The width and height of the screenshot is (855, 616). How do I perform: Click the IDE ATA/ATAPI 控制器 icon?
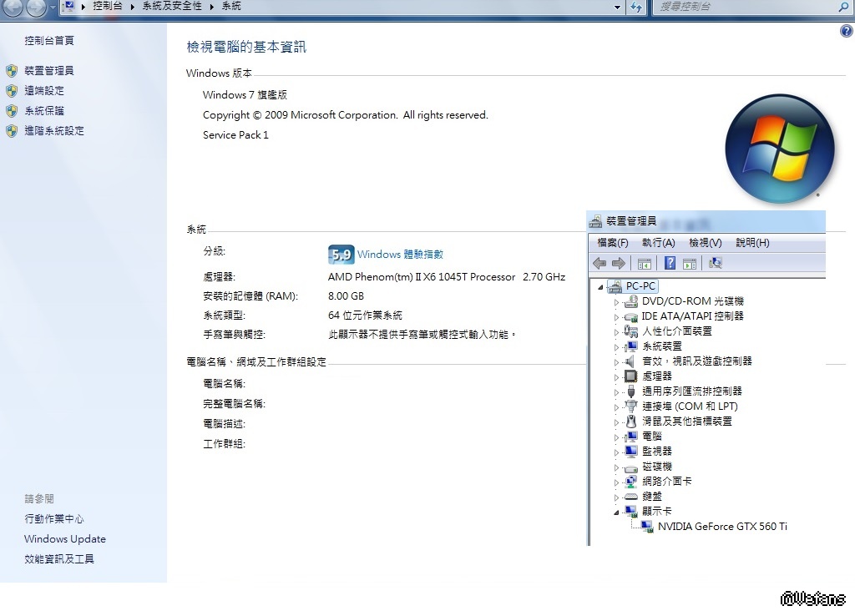point(631,316)
